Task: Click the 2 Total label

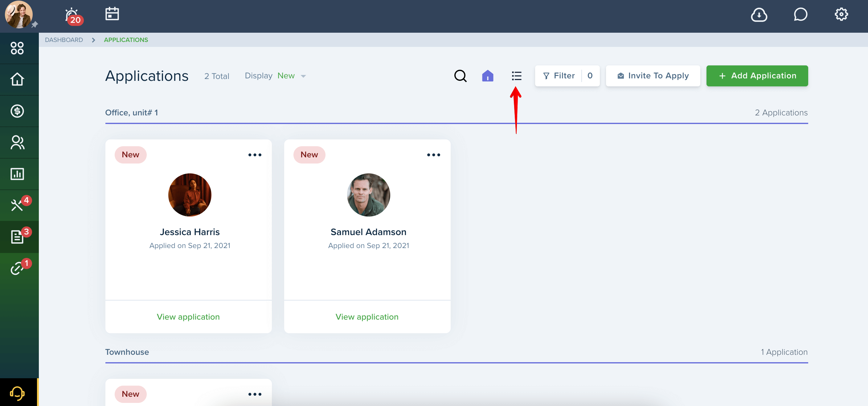Action: [x=217, y=76]
